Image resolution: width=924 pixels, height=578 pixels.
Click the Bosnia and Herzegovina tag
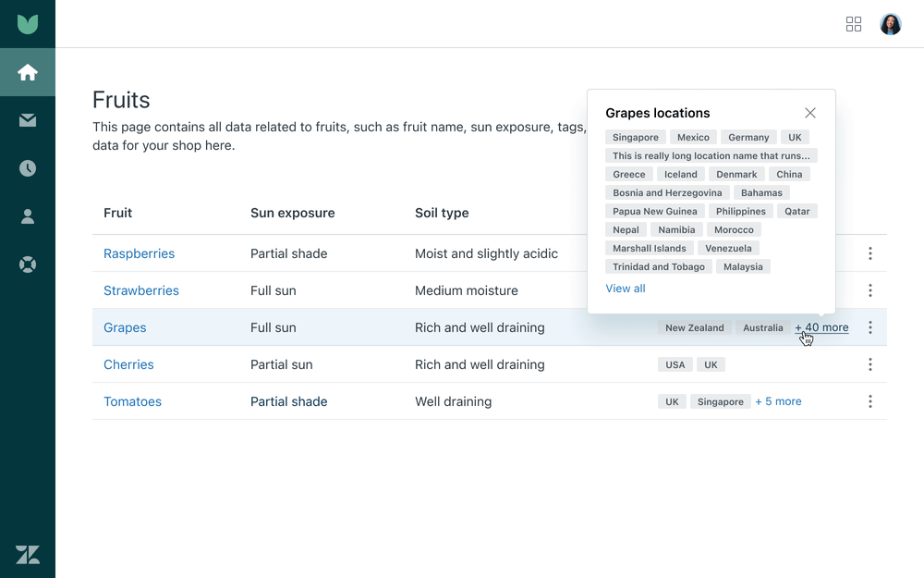pos(667,193)
